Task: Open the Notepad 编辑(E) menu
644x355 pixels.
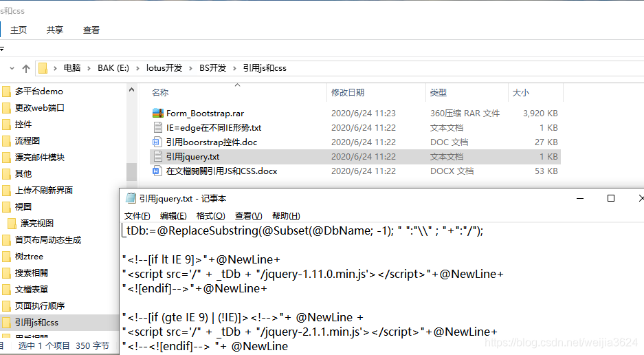Action: (x=173, y=215)
